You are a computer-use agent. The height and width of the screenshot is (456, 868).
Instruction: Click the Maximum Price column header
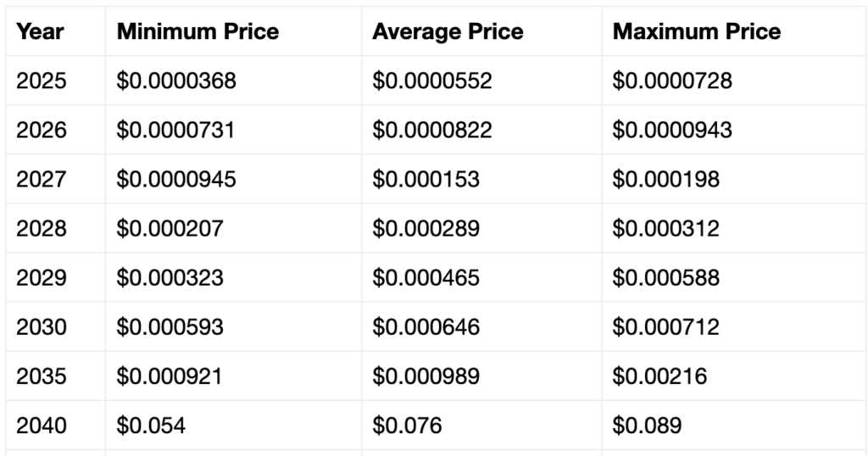[697, 31]
